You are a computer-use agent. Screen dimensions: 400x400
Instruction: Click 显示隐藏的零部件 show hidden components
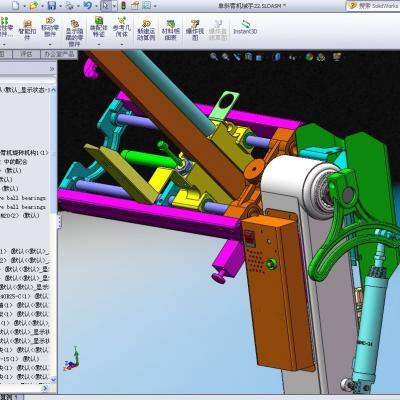(x=74, y=33)
